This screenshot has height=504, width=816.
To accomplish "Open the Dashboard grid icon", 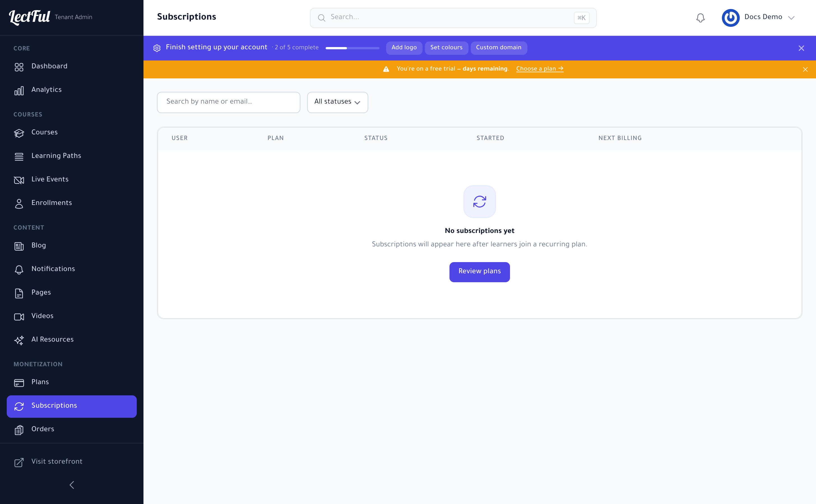I will click(x=19, y=67).
